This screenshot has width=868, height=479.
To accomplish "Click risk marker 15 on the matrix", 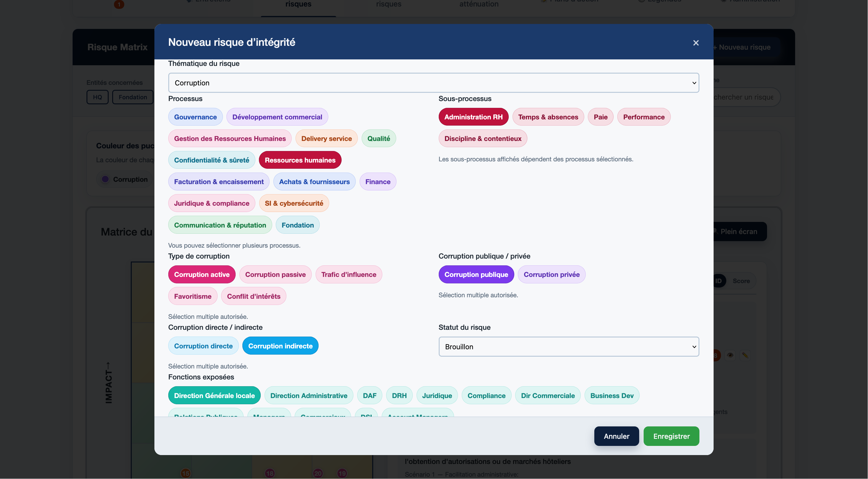I will pyautogui.click(x=186, y=473).
